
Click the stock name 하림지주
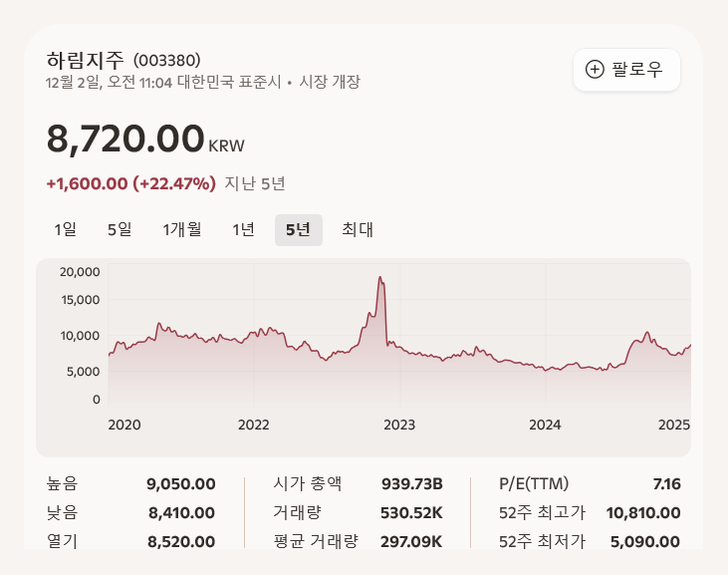click(85, 60)
